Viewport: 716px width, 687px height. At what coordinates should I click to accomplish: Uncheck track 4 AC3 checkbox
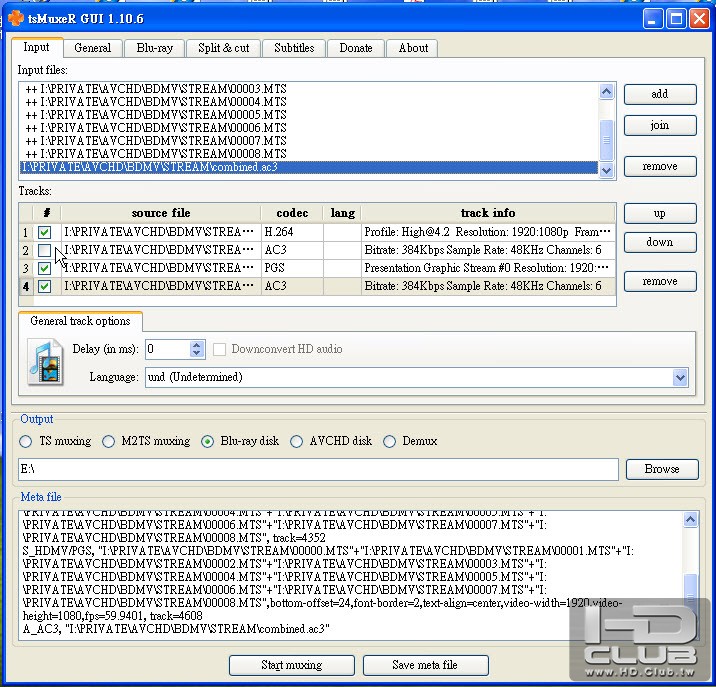tap(44, 286)
